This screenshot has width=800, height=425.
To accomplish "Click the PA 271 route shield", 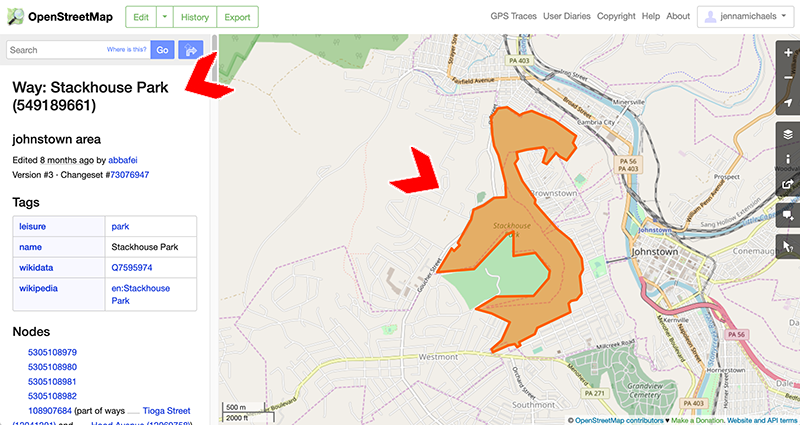I will (x=593, y=393).
